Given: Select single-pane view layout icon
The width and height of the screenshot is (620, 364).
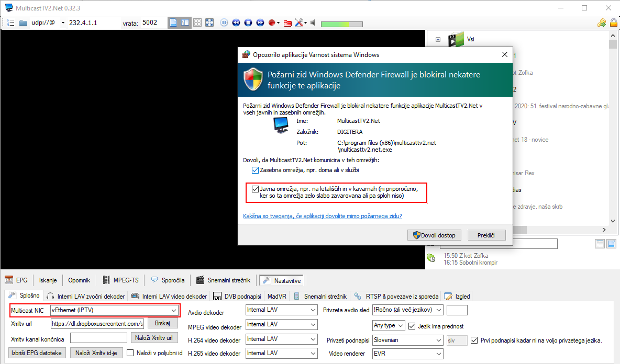Looking at the screenshot, I should (x=173, y=22).
